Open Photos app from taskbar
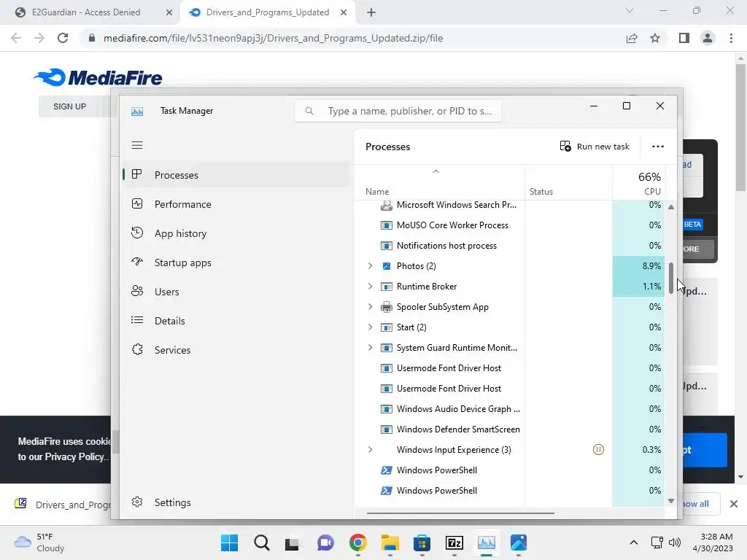 tap(519, 542)
